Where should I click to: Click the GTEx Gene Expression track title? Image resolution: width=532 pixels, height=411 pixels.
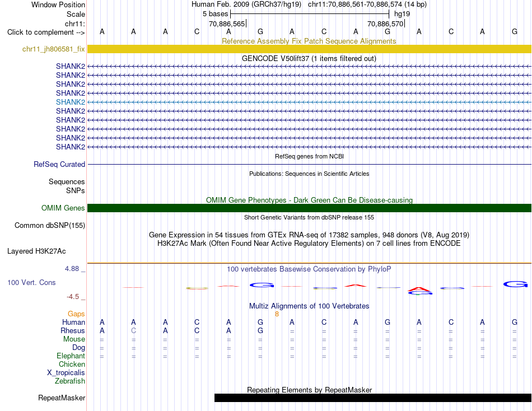309,235
